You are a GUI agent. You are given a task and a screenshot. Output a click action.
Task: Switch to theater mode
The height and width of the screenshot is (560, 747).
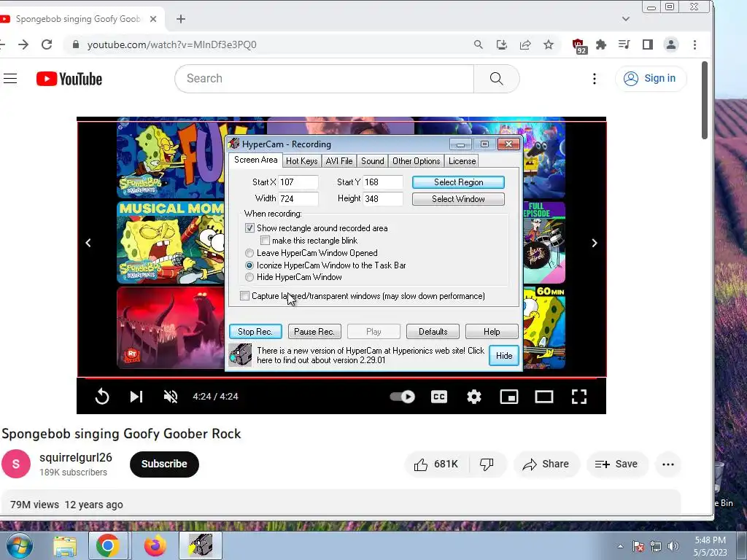coord(543,396)
